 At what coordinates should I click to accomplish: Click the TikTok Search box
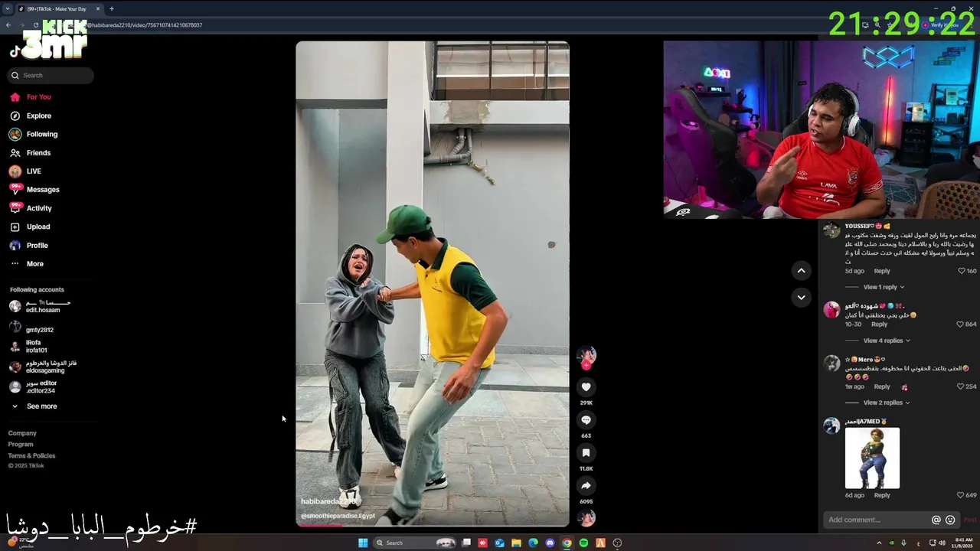pos(51,75)
